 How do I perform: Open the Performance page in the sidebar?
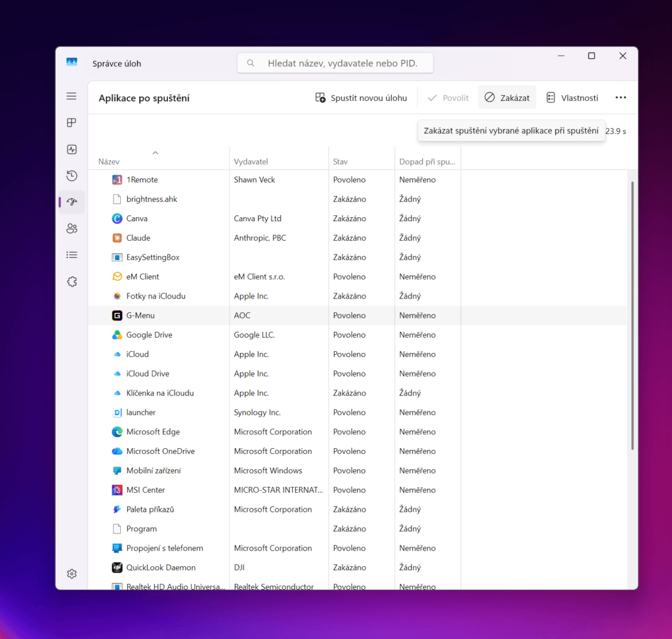click(x=72, y=149)
